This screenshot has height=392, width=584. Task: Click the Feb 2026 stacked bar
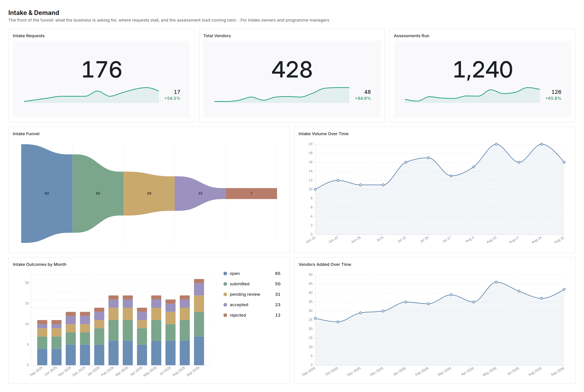tap(113, 330)
